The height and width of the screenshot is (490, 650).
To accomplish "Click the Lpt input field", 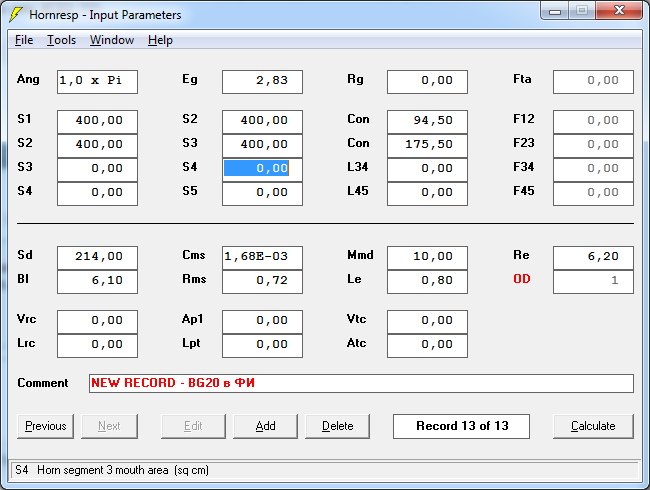I will pyautogui.click(x=262, y=346).
